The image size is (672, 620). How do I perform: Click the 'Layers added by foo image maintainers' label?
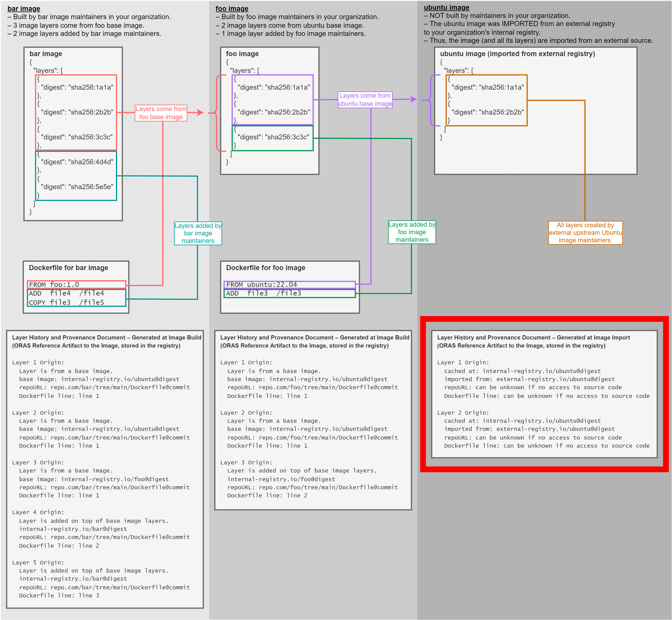click(412, 232)
